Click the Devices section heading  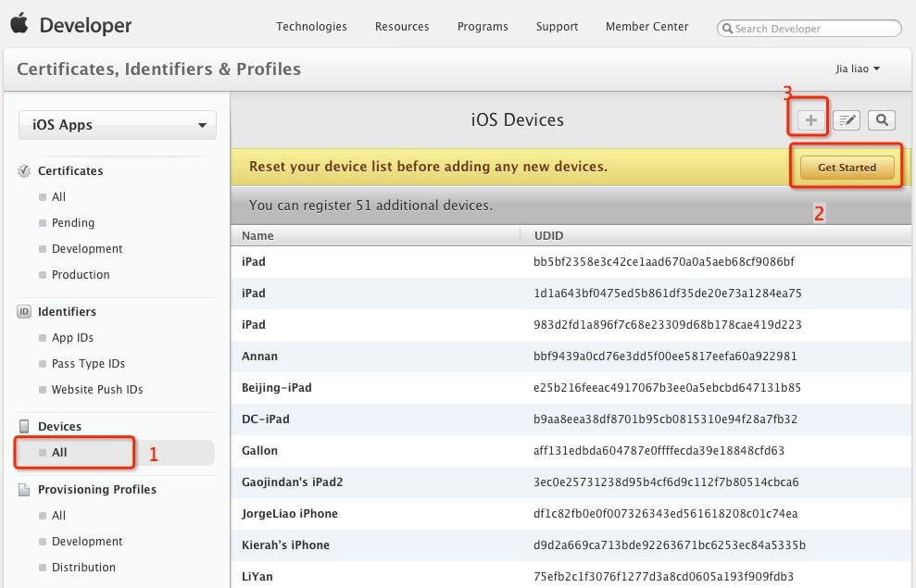coord(59,426)
